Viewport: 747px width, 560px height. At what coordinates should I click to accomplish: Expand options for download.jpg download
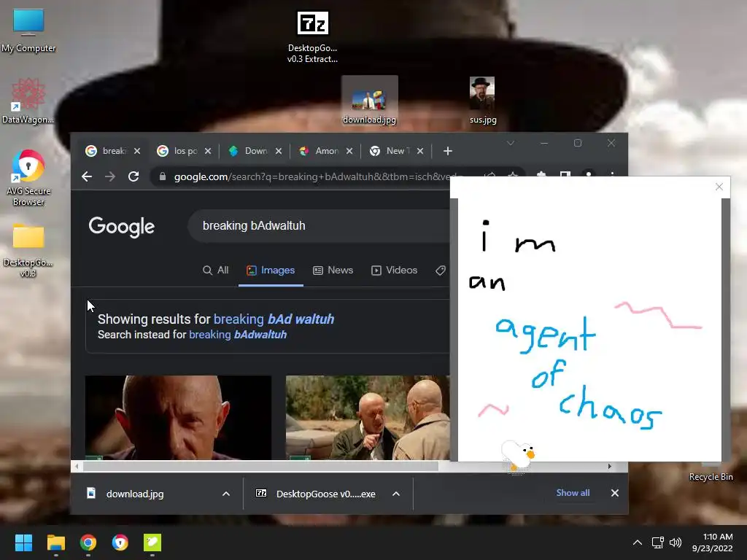pos(226,494)
